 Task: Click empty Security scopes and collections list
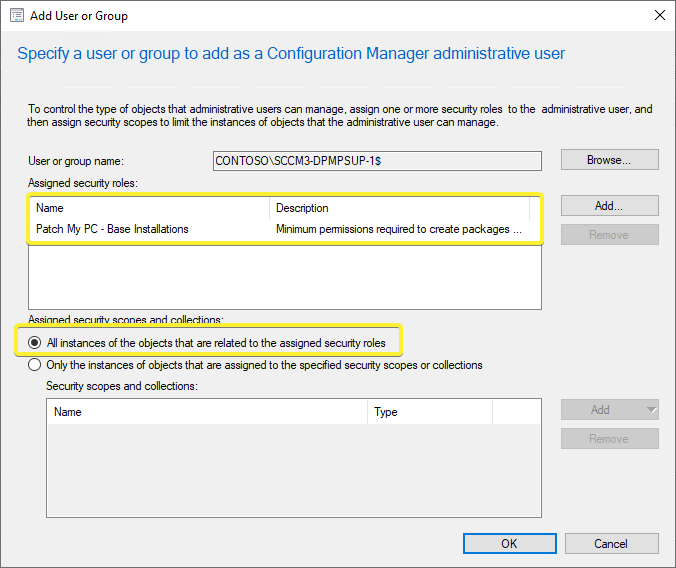294,470
